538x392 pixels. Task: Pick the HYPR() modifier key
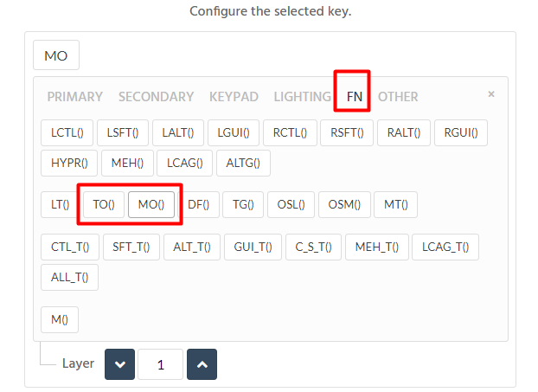click(x=69, y=163)
